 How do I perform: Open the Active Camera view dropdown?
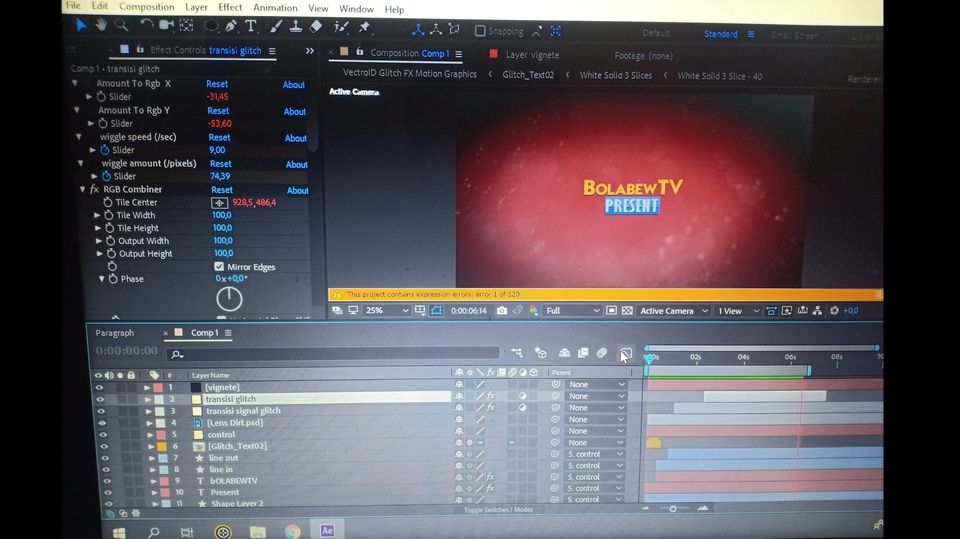[x=673, y=311]
